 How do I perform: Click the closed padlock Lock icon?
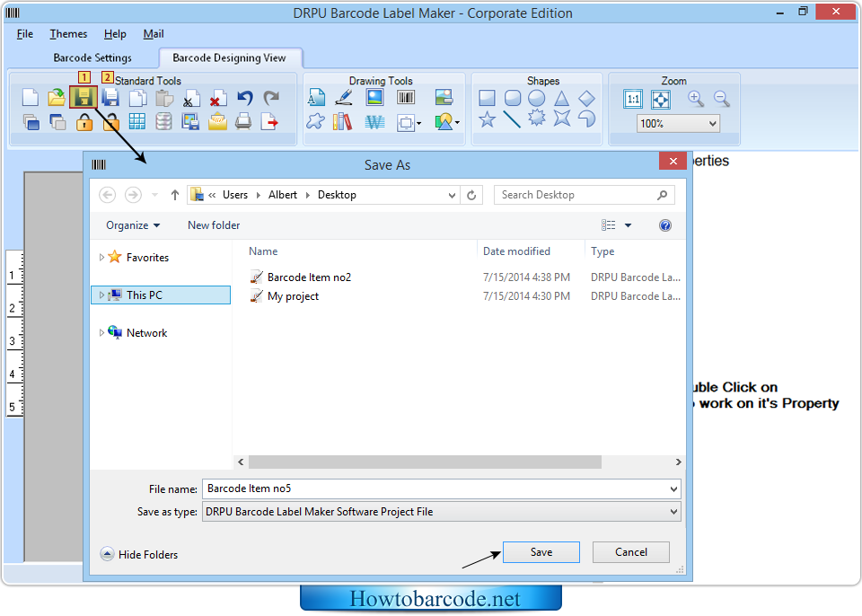coord(84,122)
